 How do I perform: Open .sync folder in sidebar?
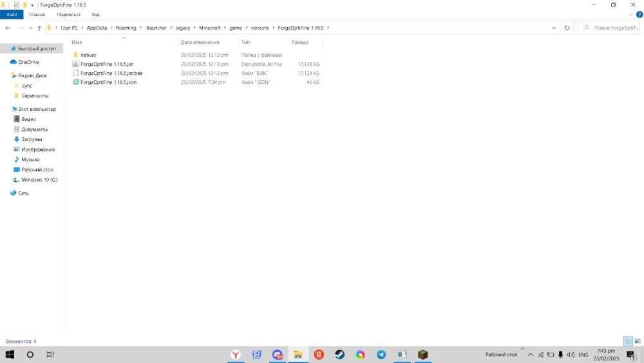(26, 86)
